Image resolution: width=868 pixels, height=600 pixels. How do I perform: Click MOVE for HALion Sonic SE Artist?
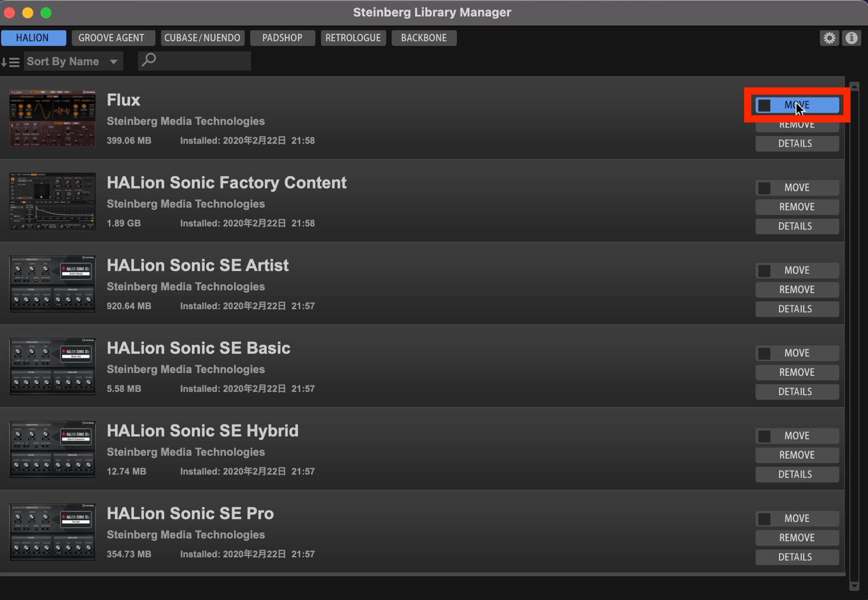pyautogui.click(x=797, y=270)
